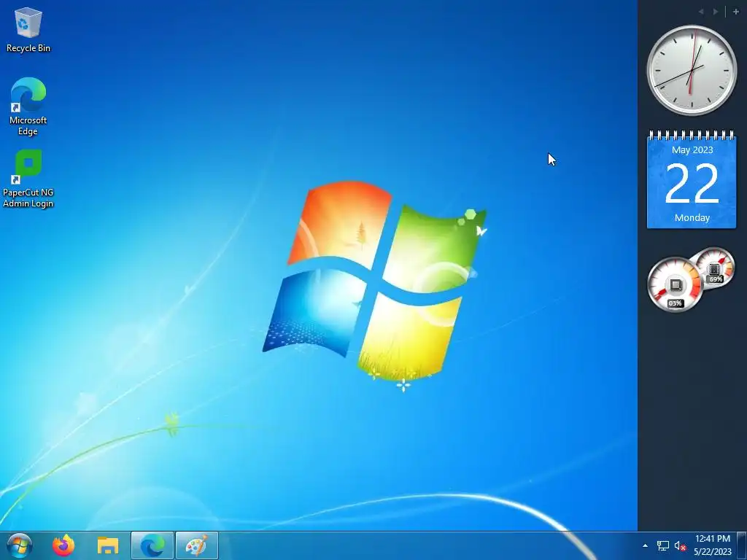Click the calendar gadget showing 22
Viewport: 747px width, 560px height.
pyautogui.click(x=692, y=179)
